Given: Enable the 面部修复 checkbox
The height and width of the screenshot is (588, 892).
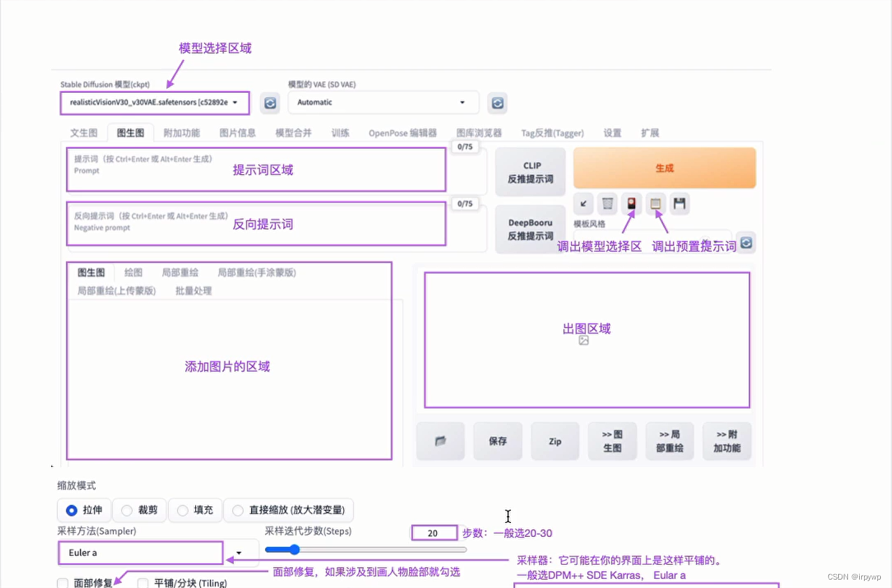Looking at the screenshot, I should tap(63, 583).
